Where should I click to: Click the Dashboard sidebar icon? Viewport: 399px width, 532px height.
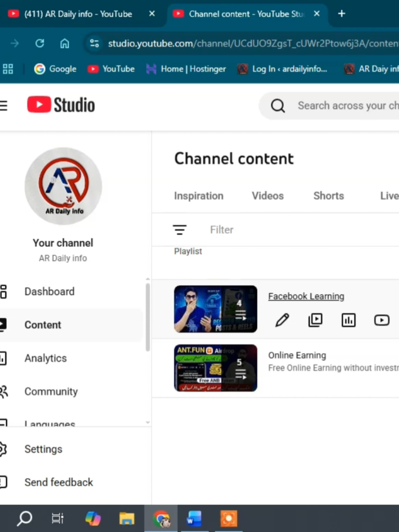point(4,292)
